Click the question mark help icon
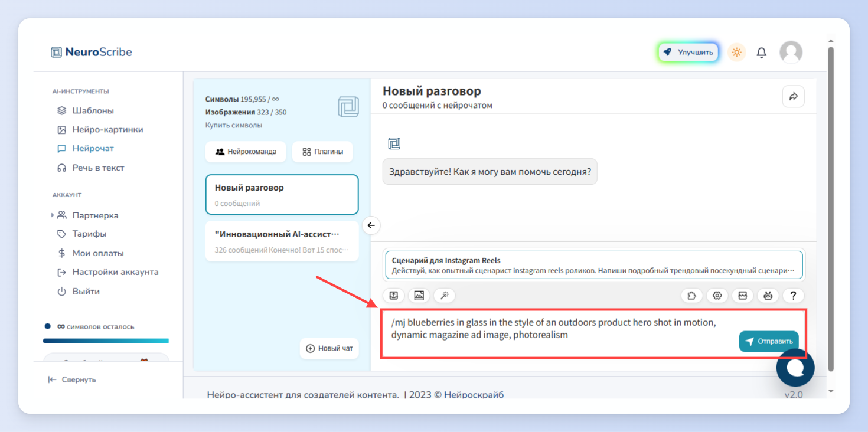Viewport: 868px width, 432px height. click(x=794, y=296)
